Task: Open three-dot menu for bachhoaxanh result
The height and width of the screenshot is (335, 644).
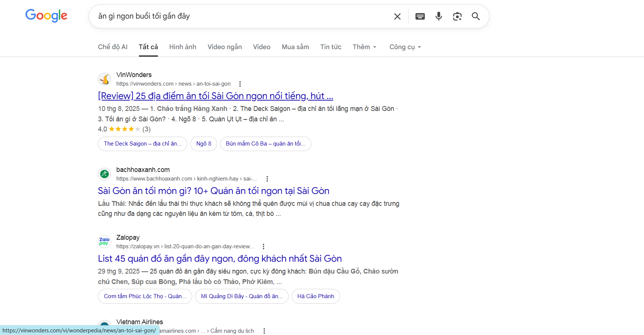Action: pyautogui.click(x=267, y=179)
